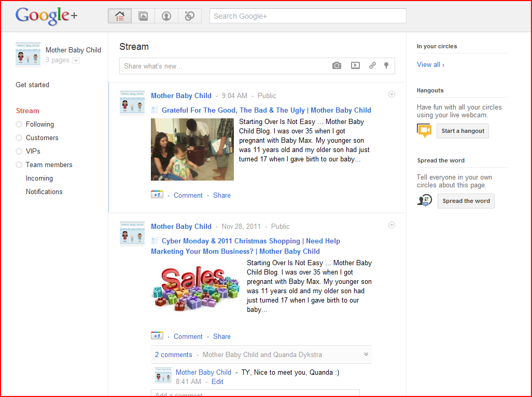Screen dimensions: 532x397
Task: Collapse the 2 comments section chevron
Action: click(x=366, y=354)
